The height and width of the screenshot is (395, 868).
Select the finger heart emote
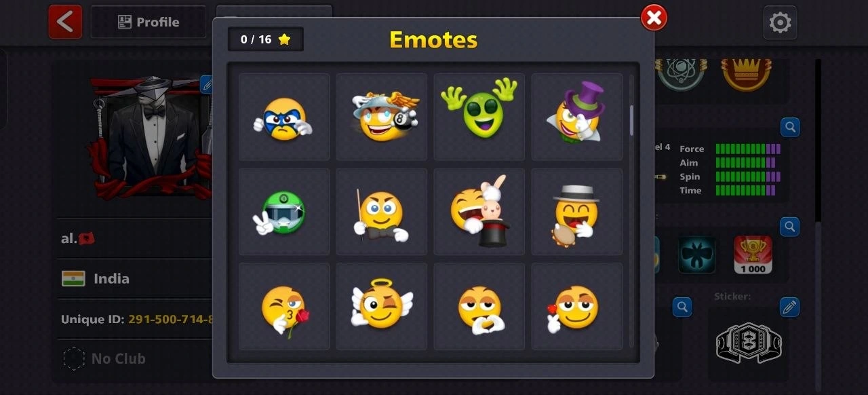[577, 306]
